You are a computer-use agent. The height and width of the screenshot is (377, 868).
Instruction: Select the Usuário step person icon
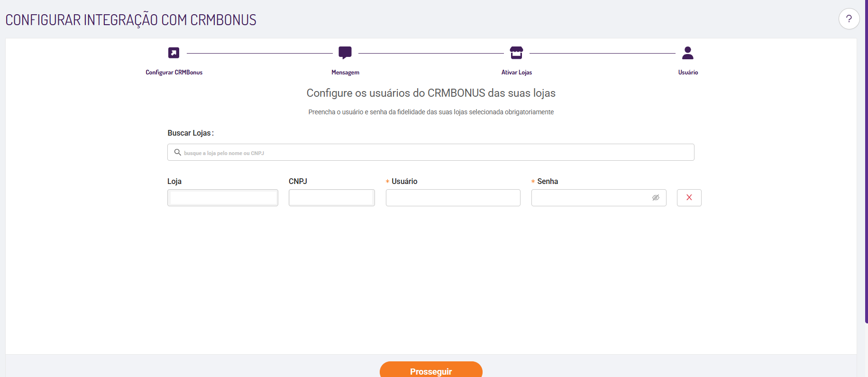coord(688,53)
